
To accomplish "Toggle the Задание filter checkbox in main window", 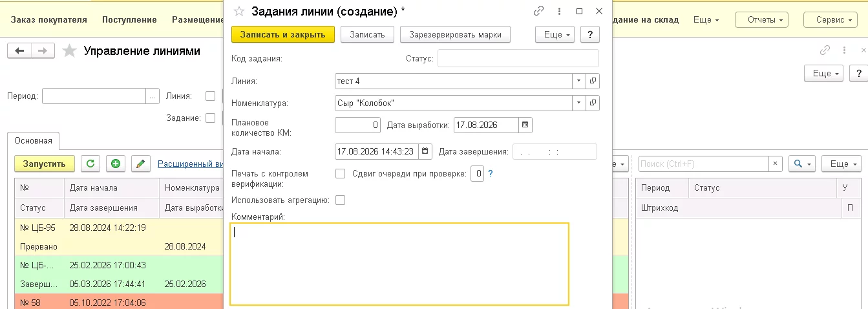I will pyautogui.click(x=210, y=118).
